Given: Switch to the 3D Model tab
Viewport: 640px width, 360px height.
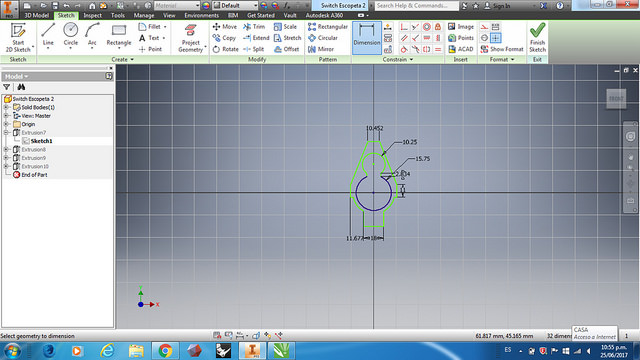Looking at the screenshot, I should click(36, 15).
